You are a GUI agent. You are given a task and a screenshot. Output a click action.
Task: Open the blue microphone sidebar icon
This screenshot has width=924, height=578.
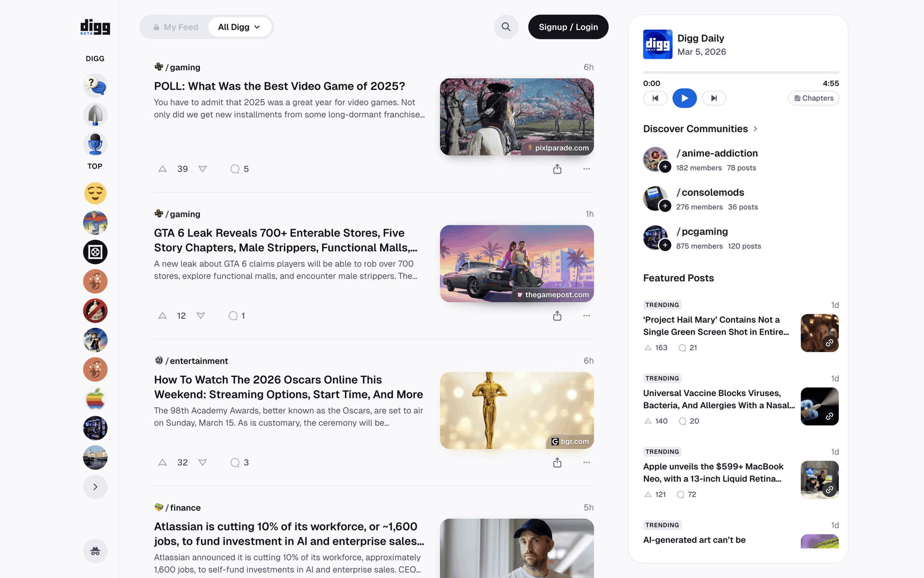tap(95, 144)
